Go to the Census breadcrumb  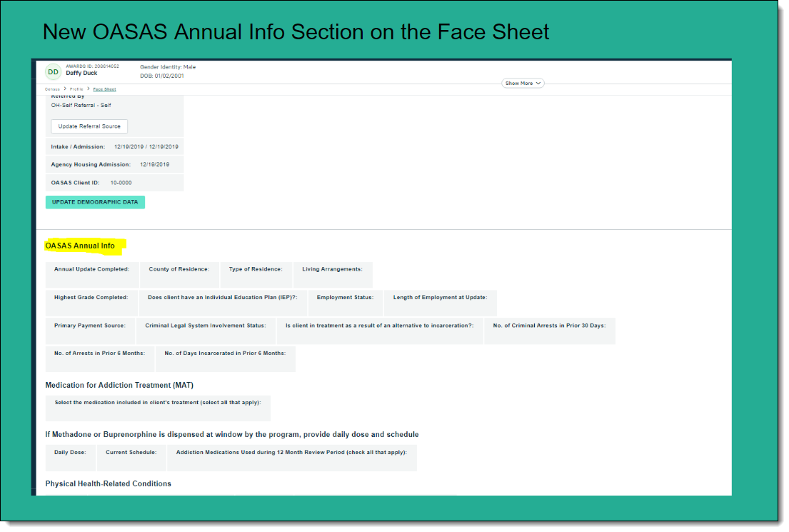pos(52,89)
